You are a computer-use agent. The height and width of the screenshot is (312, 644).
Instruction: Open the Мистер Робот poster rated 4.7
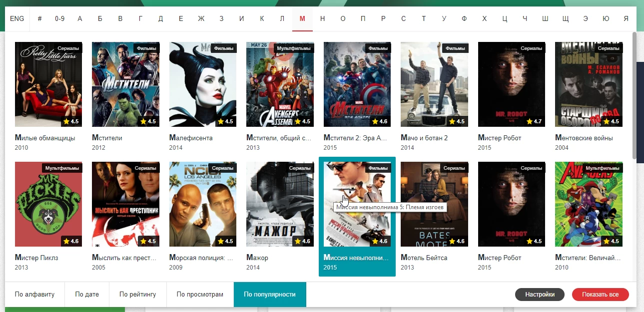click(x=512, y=84)
